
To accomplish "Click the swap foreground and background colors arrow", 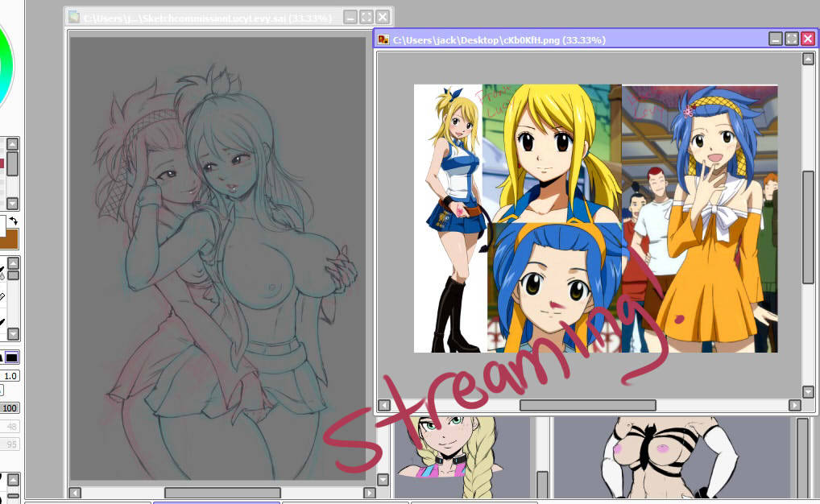I will pos(13,221).
